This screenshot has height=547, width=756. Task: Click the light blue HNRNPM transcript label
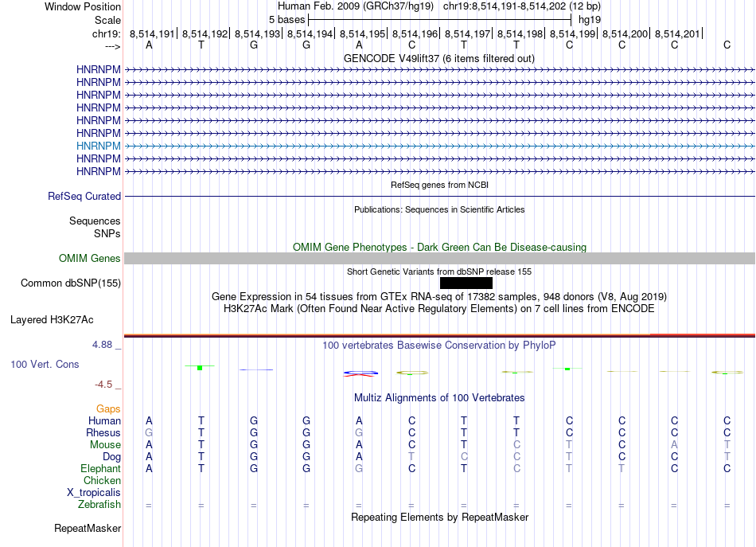[x=99, y=146]
